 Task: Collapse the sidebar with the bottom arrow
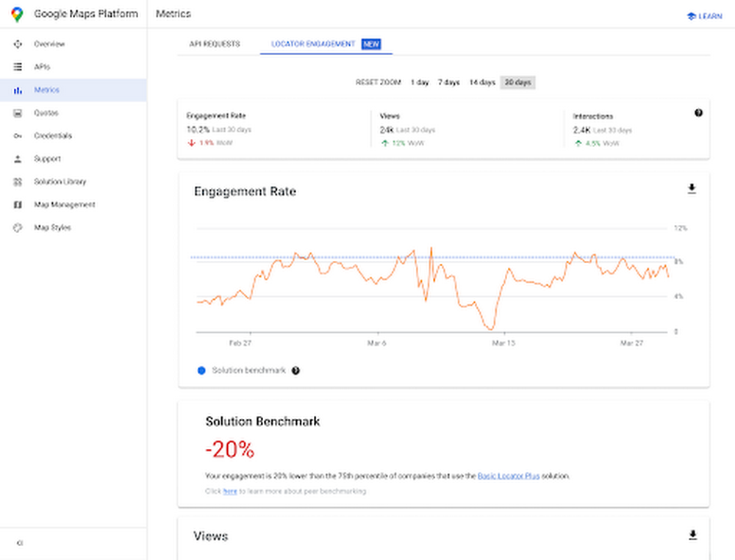coord(19,542)
